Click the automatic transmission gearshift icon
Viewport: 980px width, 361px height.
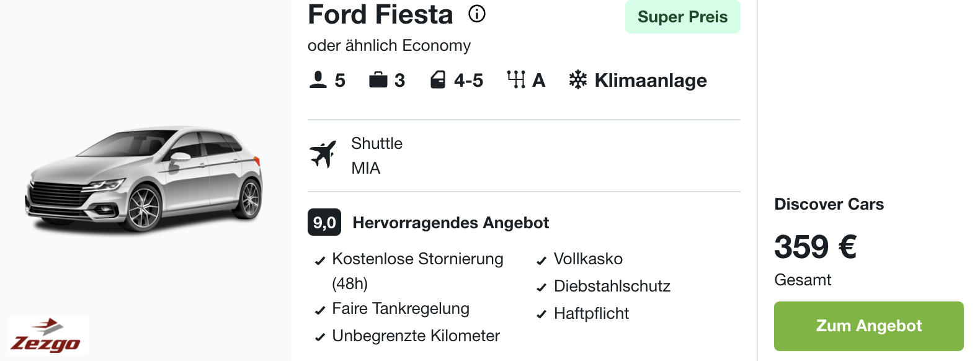coord(516,80)
